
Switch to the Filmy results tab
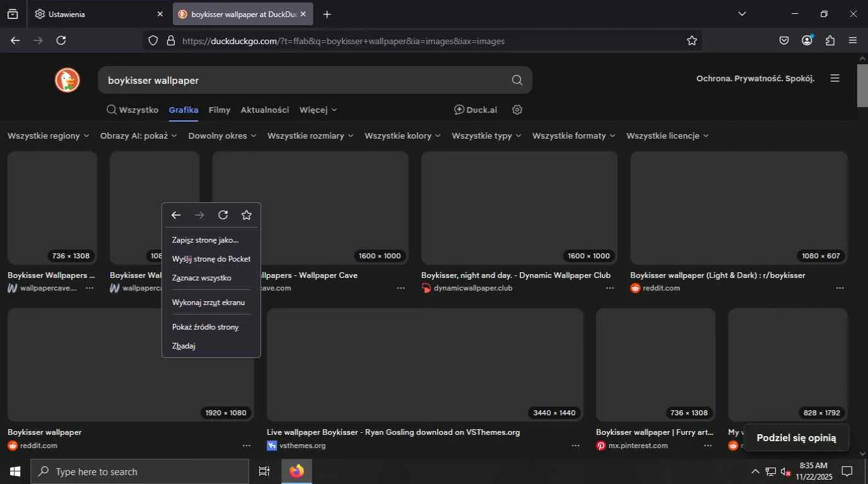220,110
